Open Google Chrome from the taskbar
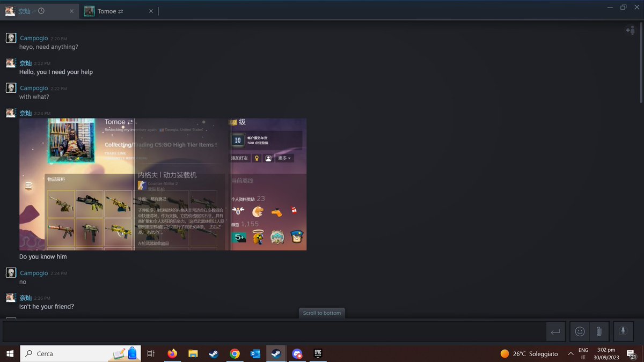This screenshot has width=644, height=362. coord(235,353)
